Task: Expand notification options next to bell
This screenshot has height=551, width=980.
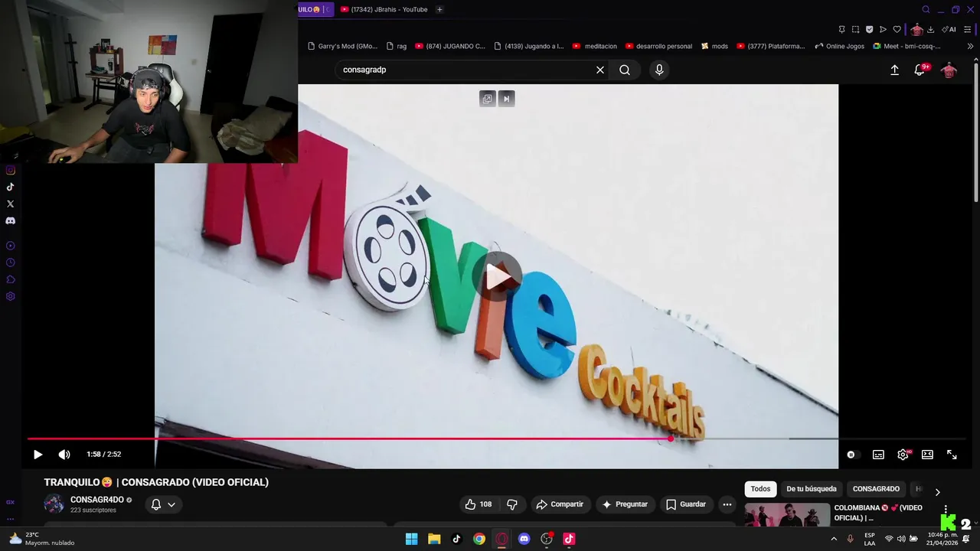Action: tap(171, 504)
